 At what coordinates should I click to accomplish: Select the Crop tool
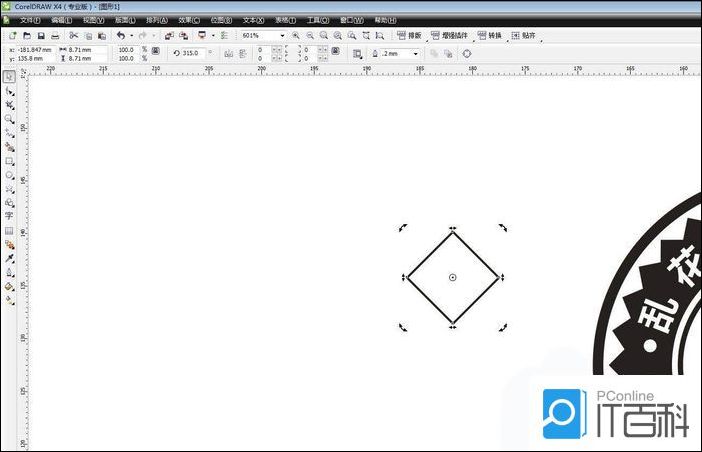coord(9,105)
